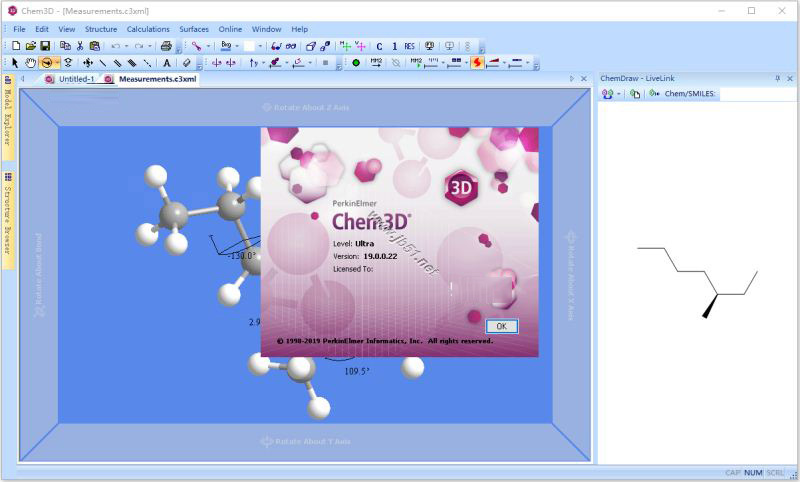800x482 pixels.
Task: Open the speed slider dropdown by red wedge
Action: (504, 63)
